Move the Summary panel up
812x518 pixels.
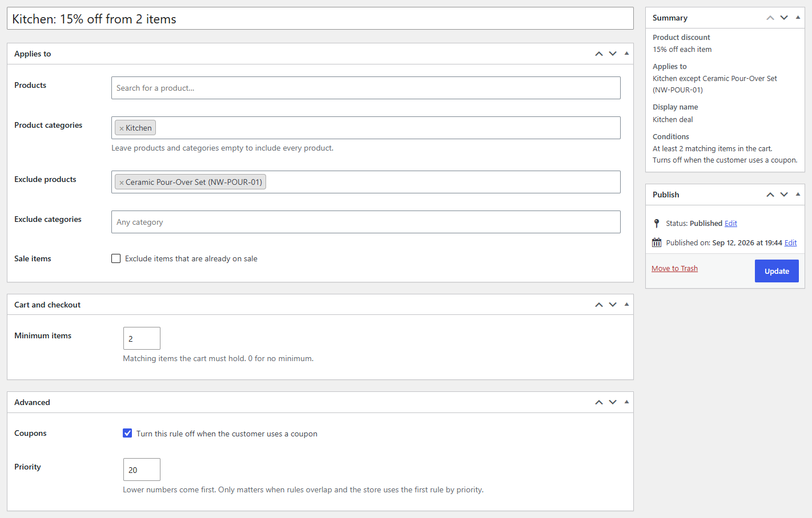(x=770, y=18)
